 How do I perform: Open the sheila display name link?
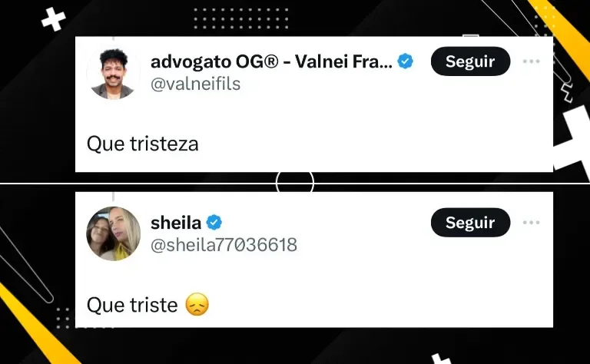tap(176, 223)
